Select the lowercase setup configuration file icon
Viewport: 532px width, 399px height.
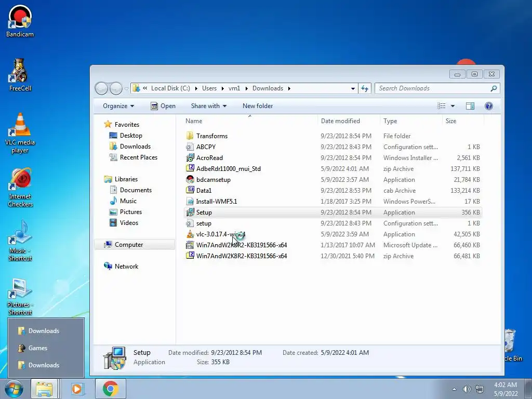click(190, 223)
